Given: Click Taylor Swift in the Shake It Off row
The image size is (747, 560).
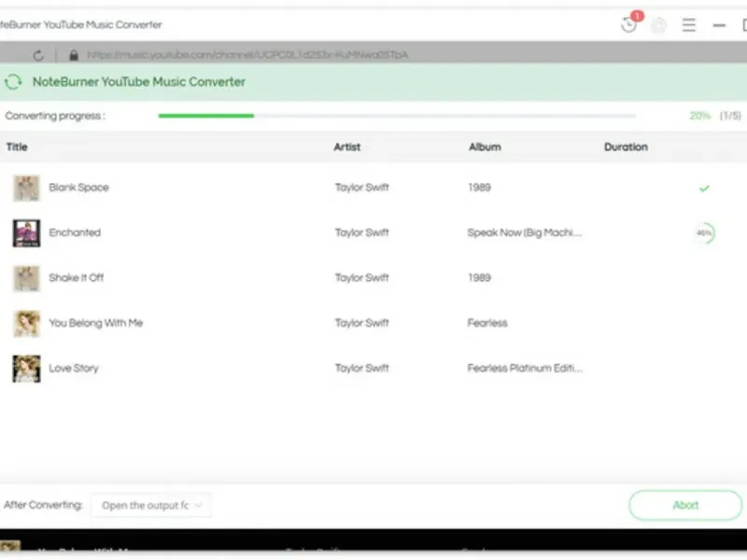Looking at the screenshot, I should tap(362, 277).
